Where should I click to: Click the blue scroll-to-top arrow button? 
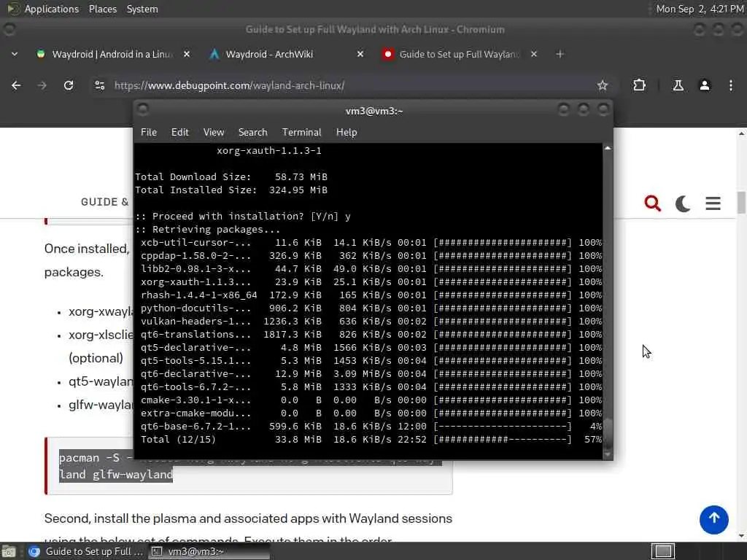click(x=713, y=519)
